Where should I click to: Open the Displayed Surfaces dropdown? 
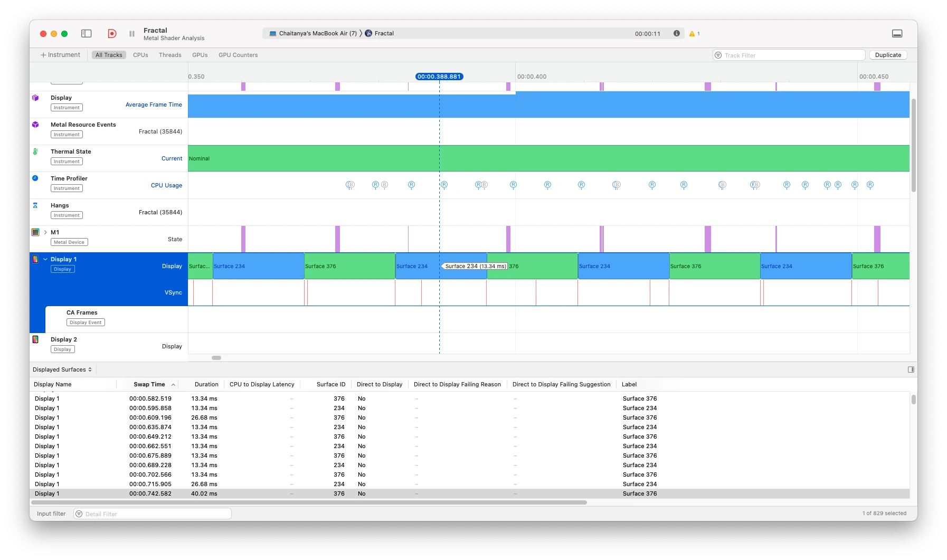click(62, 369)
